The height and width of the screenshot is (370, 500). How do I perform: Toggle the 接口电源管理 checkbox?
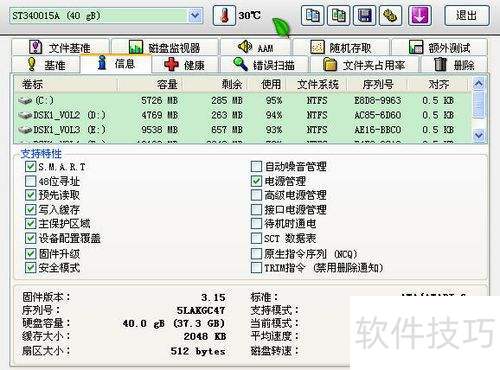(256, 209)
